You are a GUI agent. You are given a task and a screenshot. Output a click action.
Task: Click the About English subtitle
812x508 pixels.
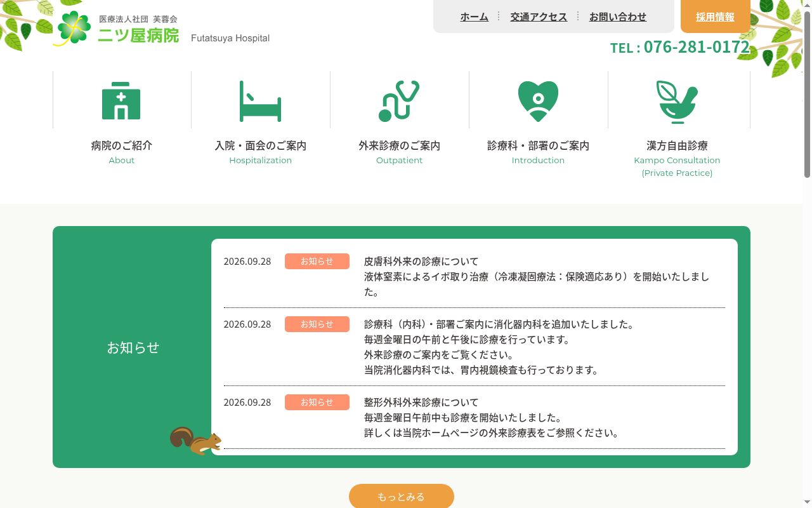(x=122, y=160)
